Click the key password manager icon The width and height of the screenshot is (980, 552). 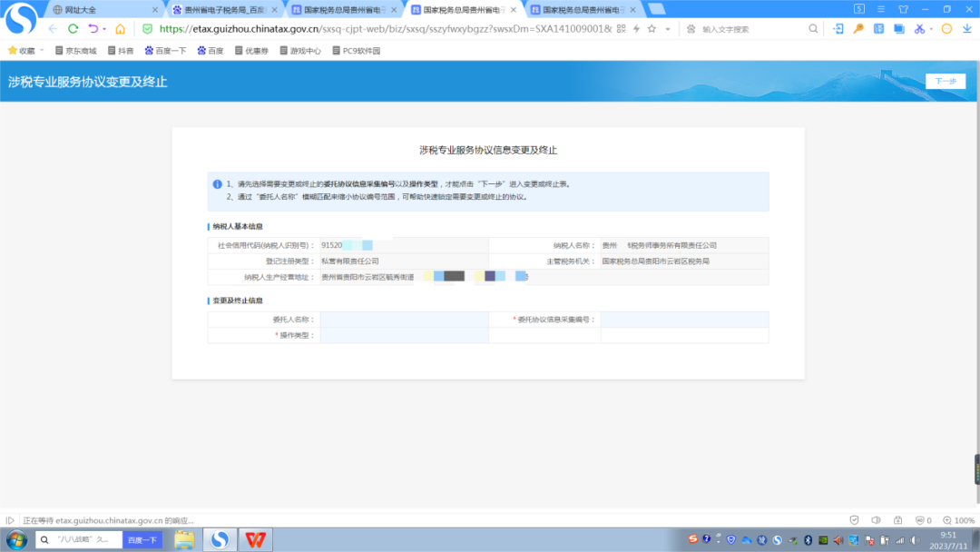(x=858, y=29)
